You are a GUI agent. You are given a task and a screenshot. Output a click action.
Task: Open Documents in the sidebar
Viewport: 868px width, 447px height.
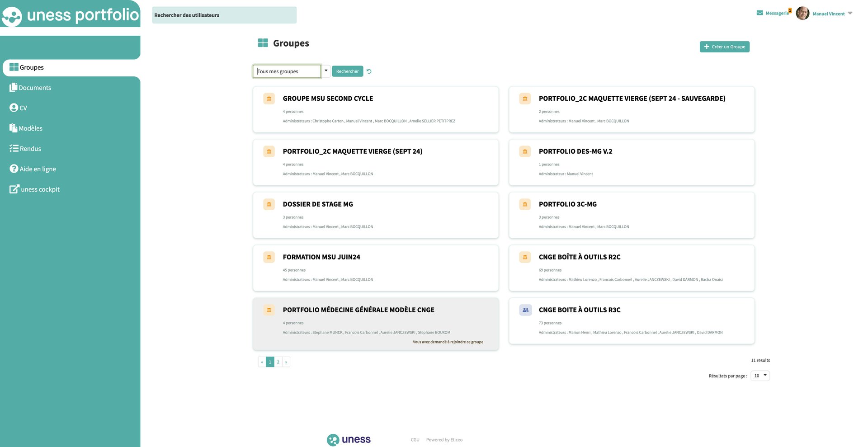pyautogui.click(x=30, y=88)
